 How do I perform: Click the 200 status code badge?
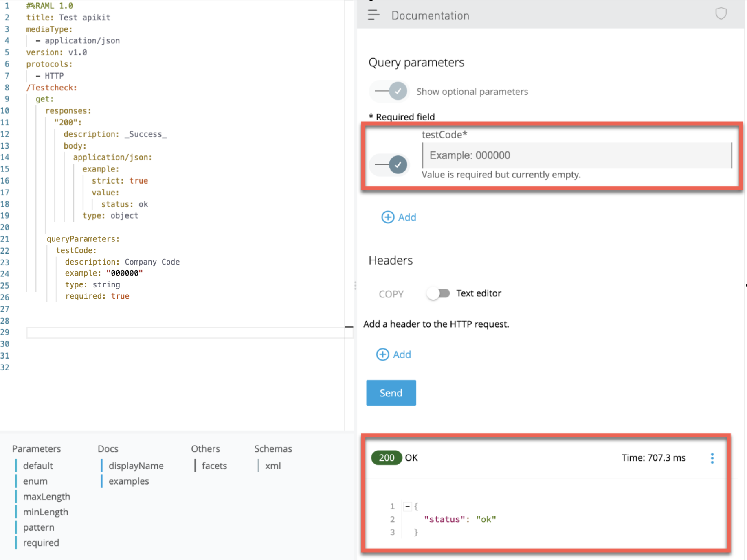coord(386,457)
